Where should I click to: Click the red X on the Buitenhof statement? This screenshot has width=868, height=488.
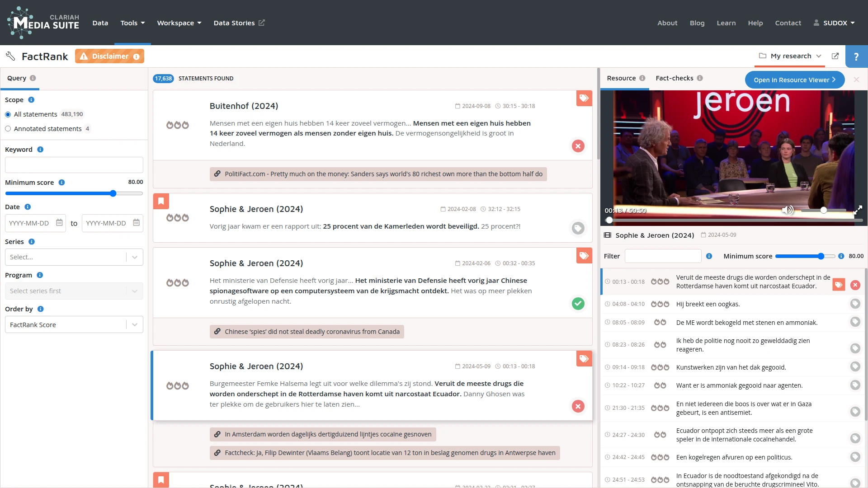[x=578, y=146]
